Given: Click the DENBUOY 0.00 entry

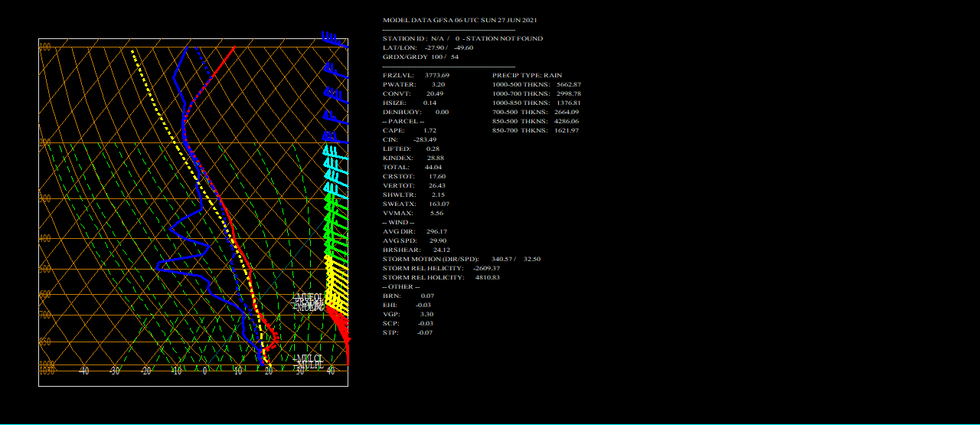Looking at the screenshot, I should click(x=416, y=112).
